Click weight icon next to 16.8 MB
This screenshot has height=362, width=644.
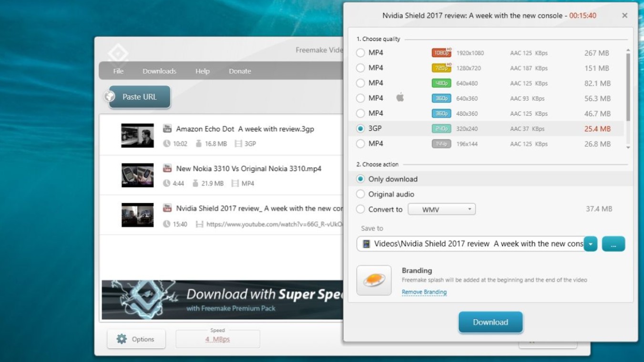[198, 143]
